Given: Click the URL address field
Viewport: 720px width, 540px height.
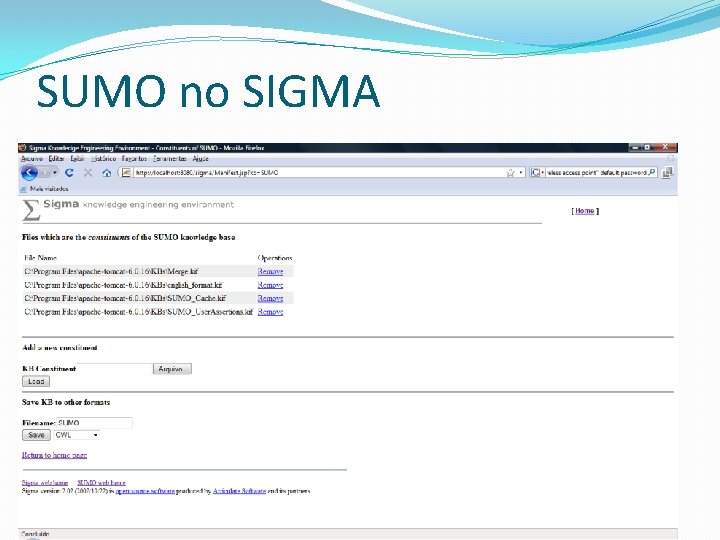Looking at the screenshot, I should (x=317, y=173).
